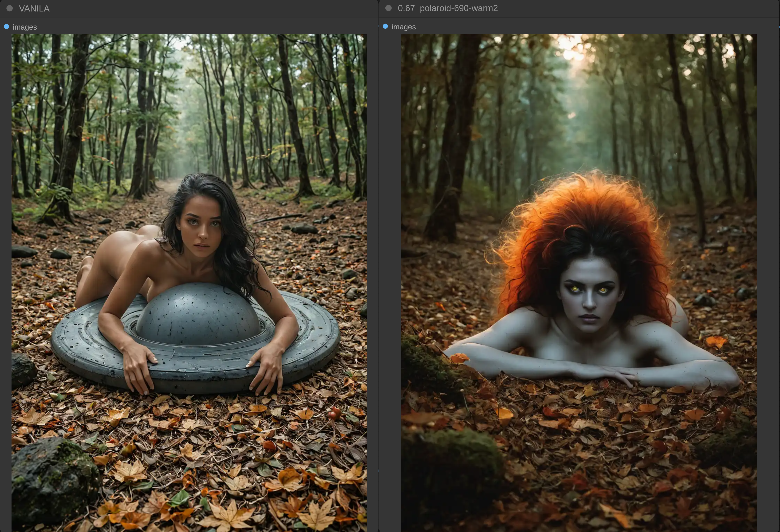Click the blue images socket on polaroid-690-warm2 node
The width and height of the screenshot is (780, 532).
click(x=385, y=26)
